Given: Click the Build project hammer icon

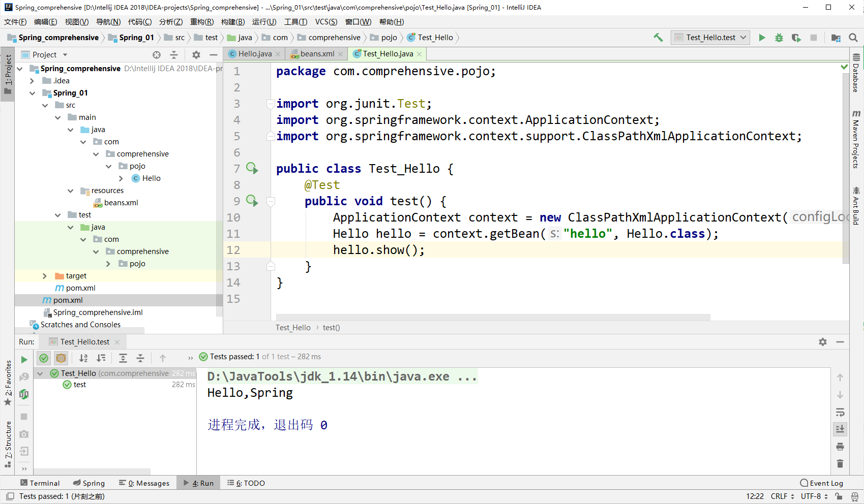Looking at the screenshot, I should 658,37.
